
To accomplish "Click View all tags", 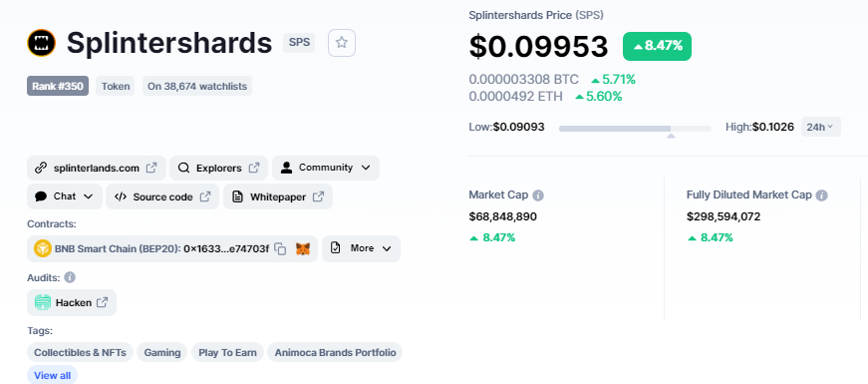I will click(53, 375).
